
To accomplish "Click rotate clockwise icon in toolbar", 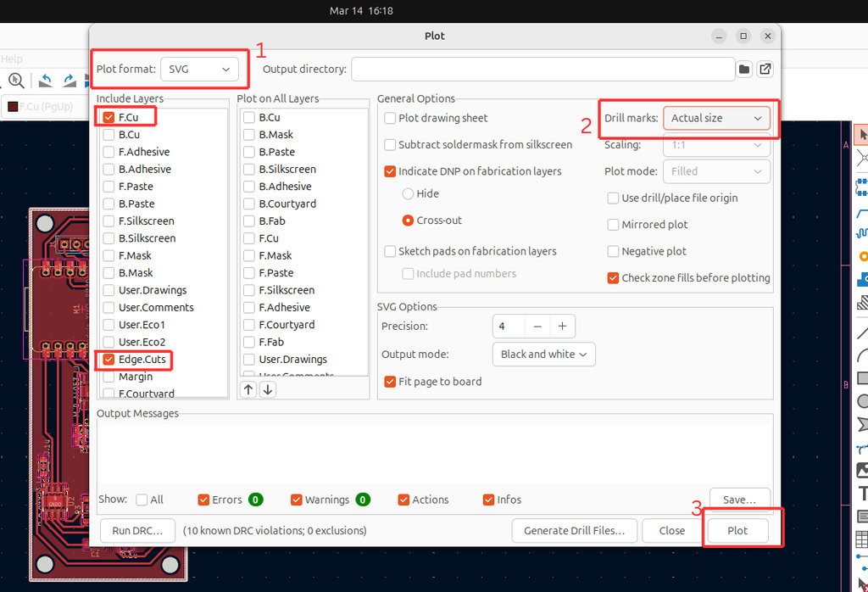I will click(x=70, y=81).
